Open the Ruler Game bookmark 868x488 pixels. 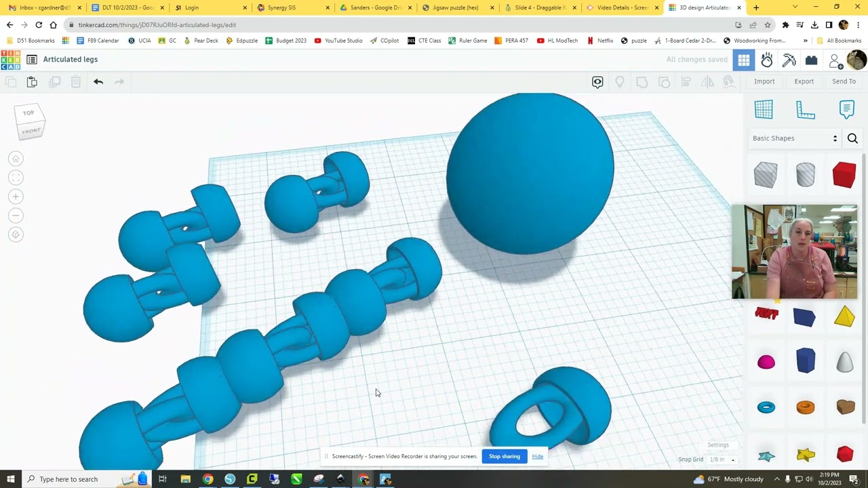tap(467, 41)
